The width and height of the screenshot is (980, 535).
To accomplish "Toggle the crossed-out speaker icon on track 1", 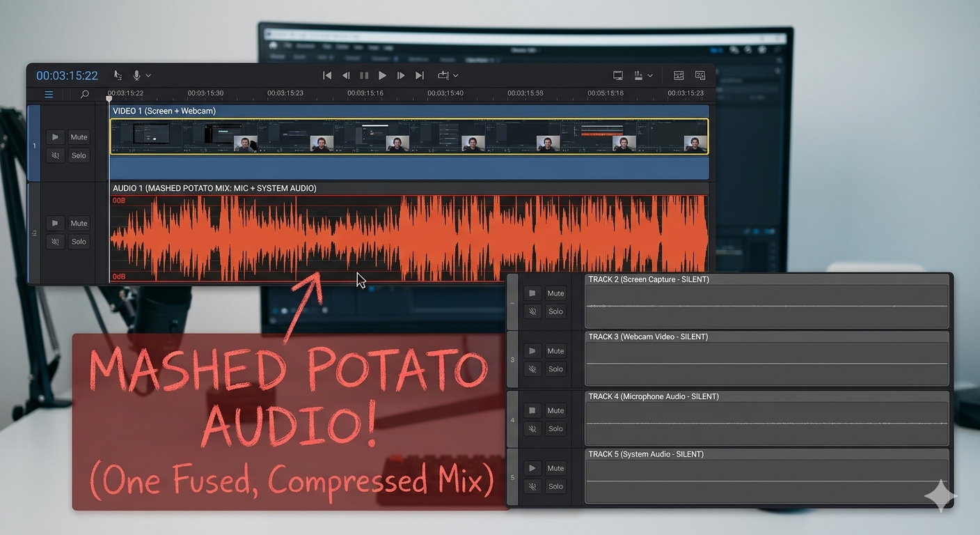I will (x=55, y=155).
